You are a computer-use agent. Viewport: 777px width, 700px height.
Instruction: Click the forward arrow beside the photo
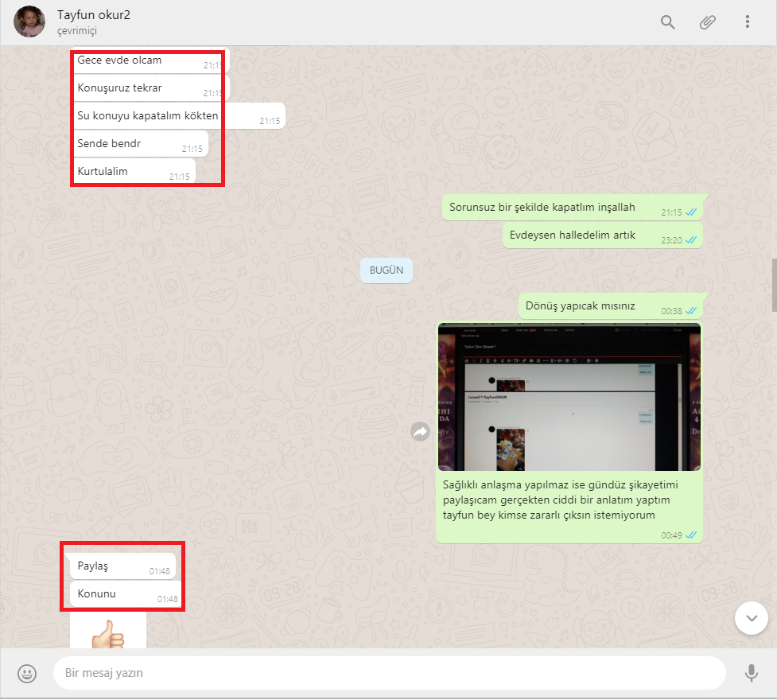coord(420,432)
